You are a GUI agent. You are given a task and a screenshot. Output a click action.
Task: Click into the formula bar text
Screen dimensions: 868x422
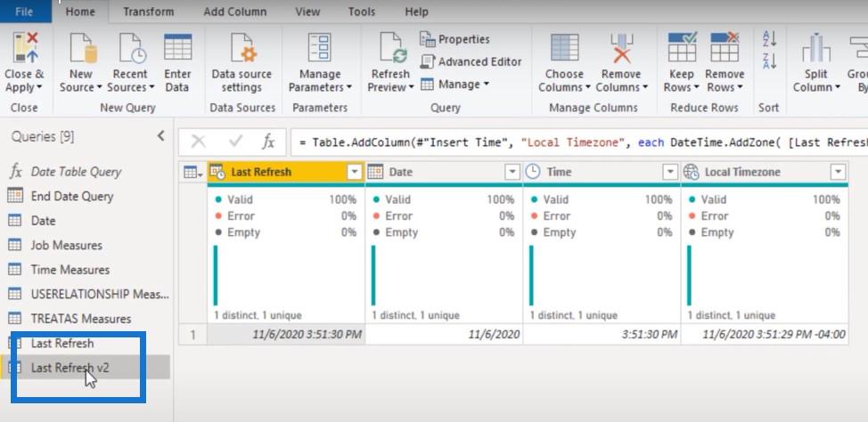coord(578,142)
